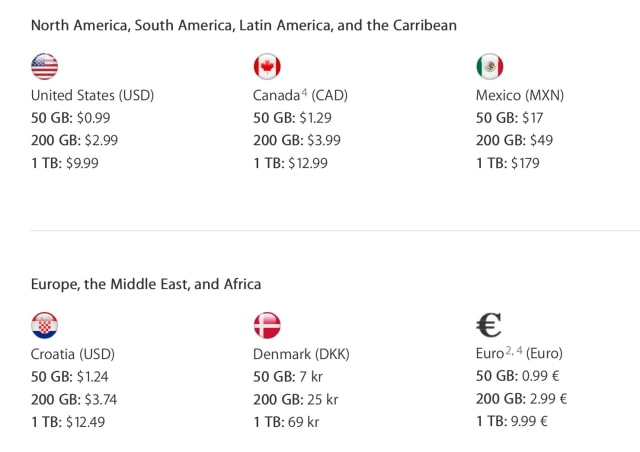Click the Mexico (MXN) label
The image size is (640, 452).
(520, 96)
